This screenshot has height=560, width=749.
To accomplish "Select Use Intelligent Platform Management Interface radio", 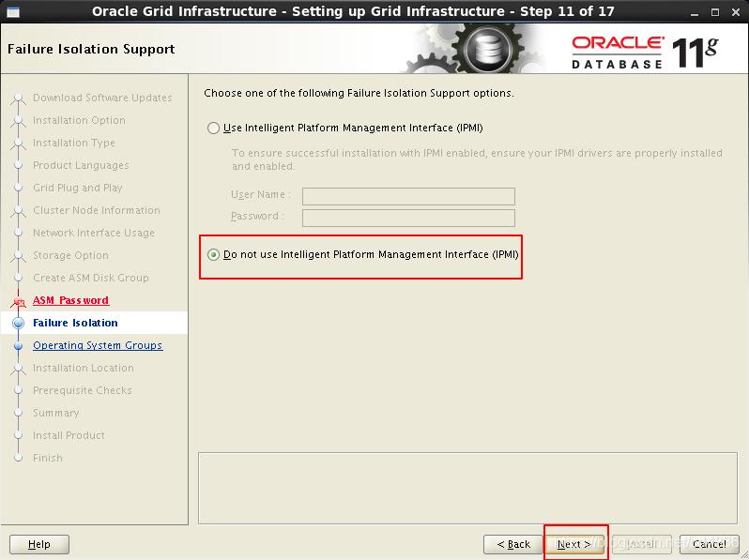I will [x=213, y=128].
